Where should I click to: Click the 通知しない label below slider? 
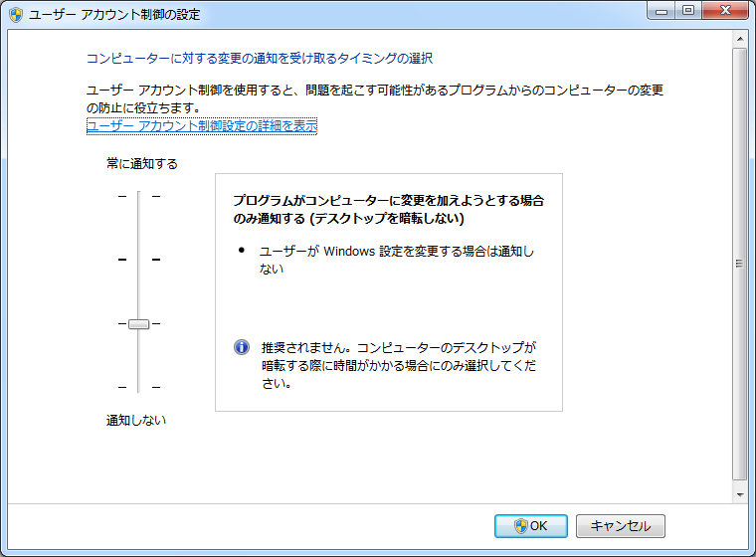point(136,420)
